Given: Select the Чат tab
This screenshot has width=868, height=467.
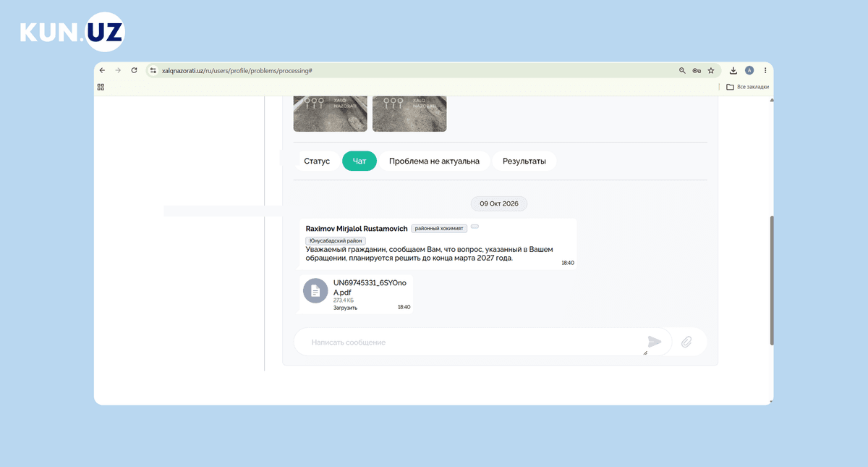Looking at the screenshot, I should coord(359,161).
